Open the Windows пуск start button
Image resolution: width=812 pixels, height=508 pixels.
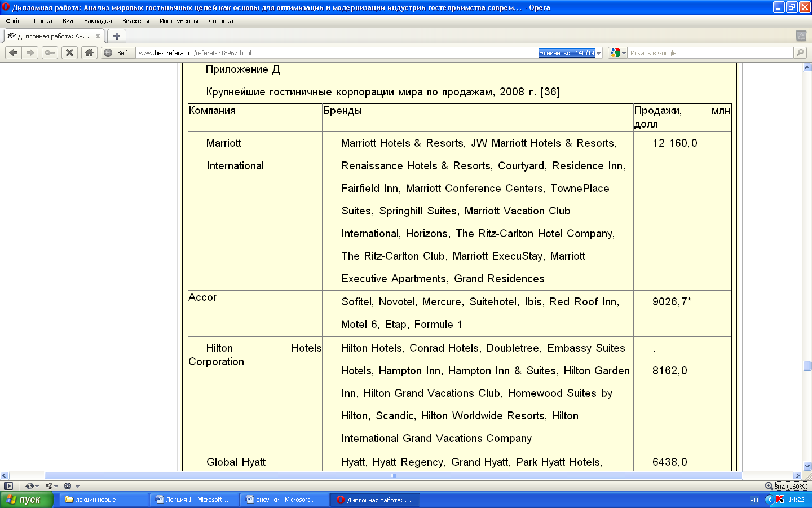pos(27,500)
